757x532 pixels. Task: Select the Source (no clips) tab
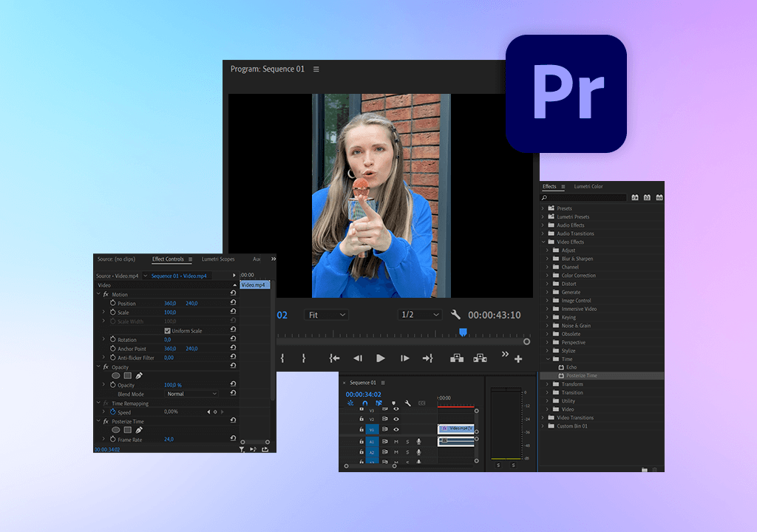pos(116,259)
